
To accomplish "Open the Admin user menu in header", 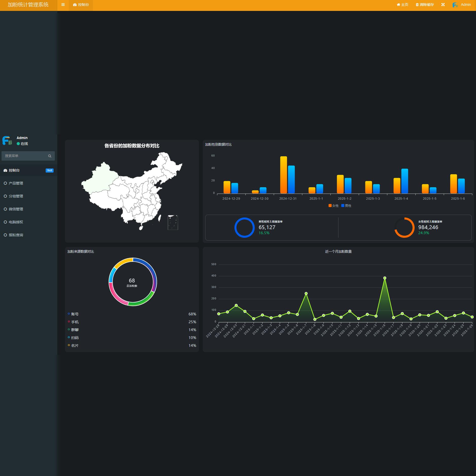I will [462, 5].
